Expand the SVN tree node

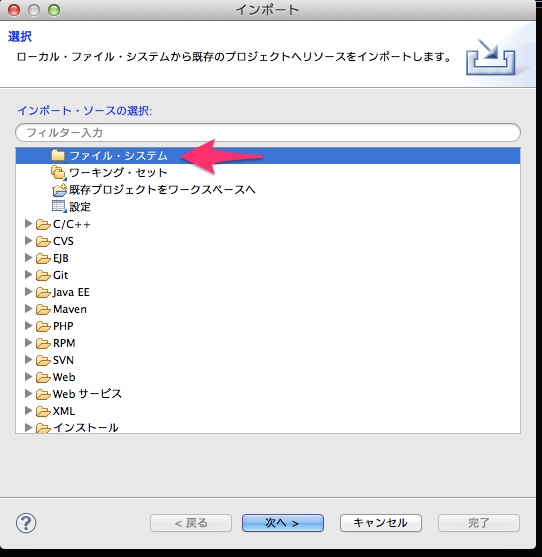(x=28, y=359)
